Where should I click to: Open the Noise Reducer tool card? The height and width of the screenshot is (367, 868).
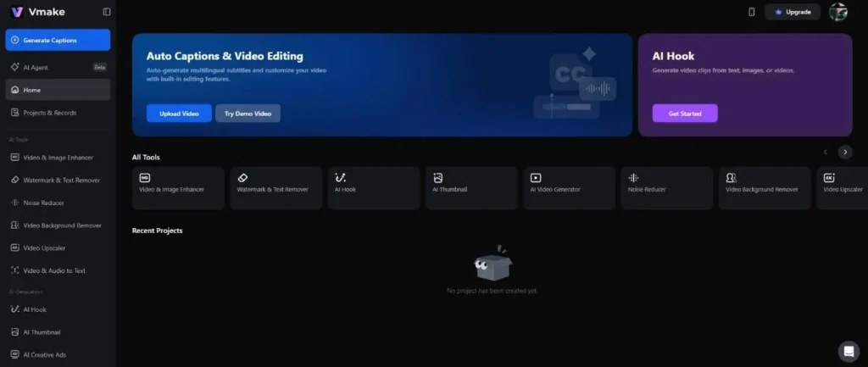click(666, 187)
